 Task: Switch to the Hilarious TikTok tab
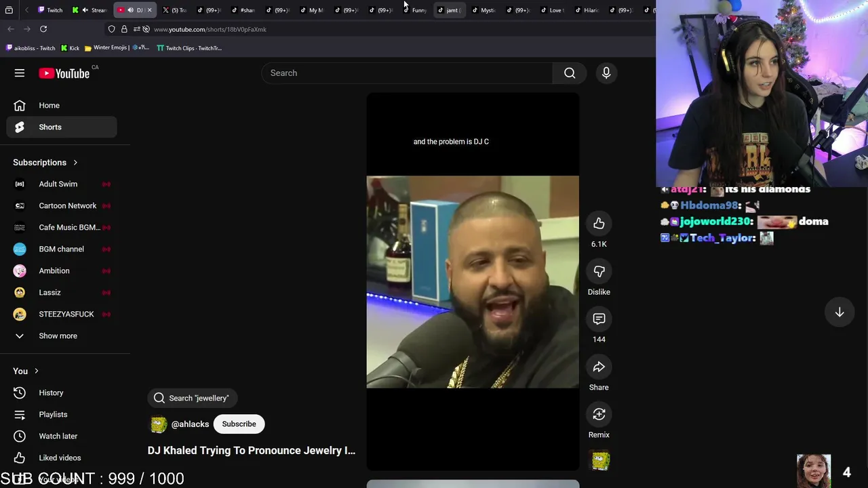[x=587, y=10]
